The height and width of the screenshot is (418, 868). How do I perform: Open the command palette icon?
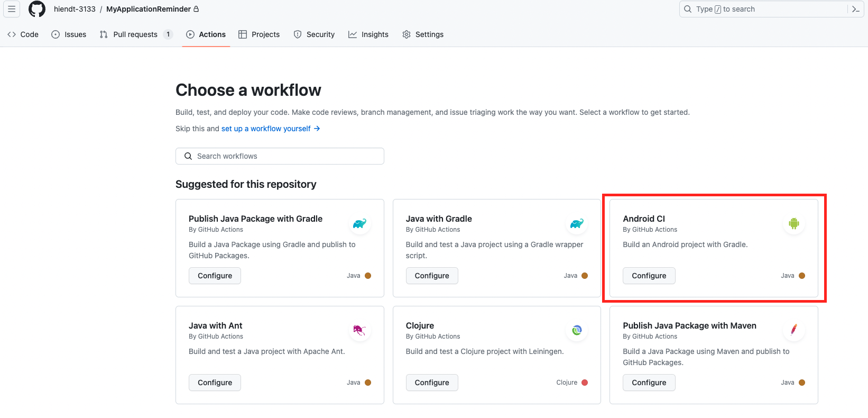855,9
